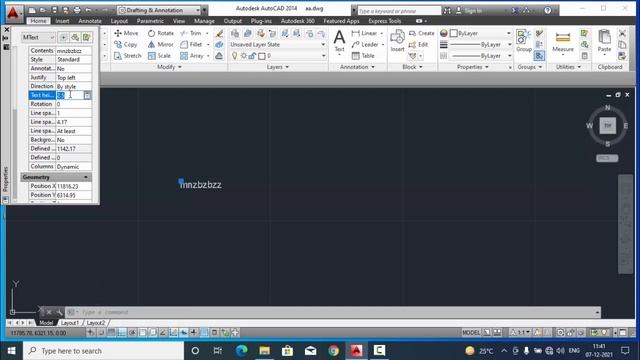
Task: Select the Fillet tool
Action: tap(191, 44)
